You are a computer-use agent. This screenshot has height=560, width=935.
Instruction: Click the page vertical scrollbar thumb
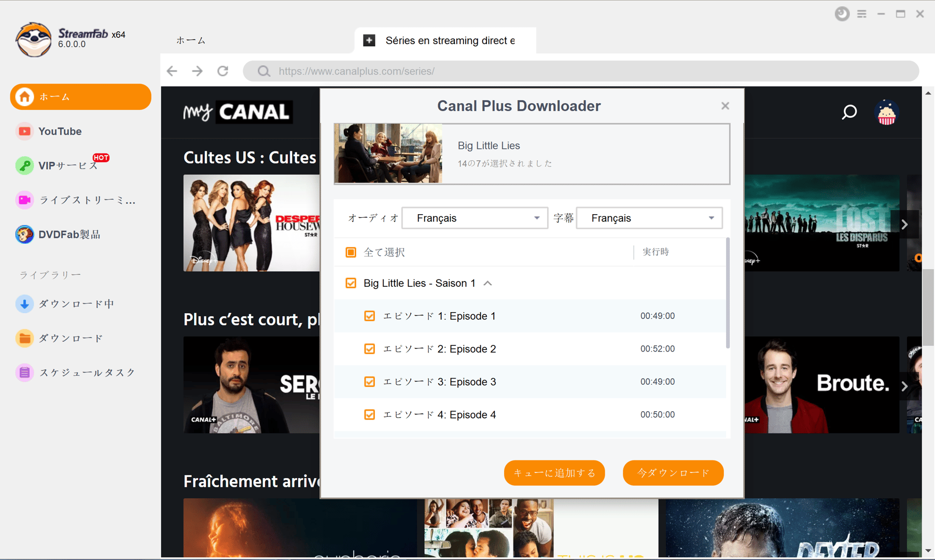pyautogui.click(x=928, y=307)
